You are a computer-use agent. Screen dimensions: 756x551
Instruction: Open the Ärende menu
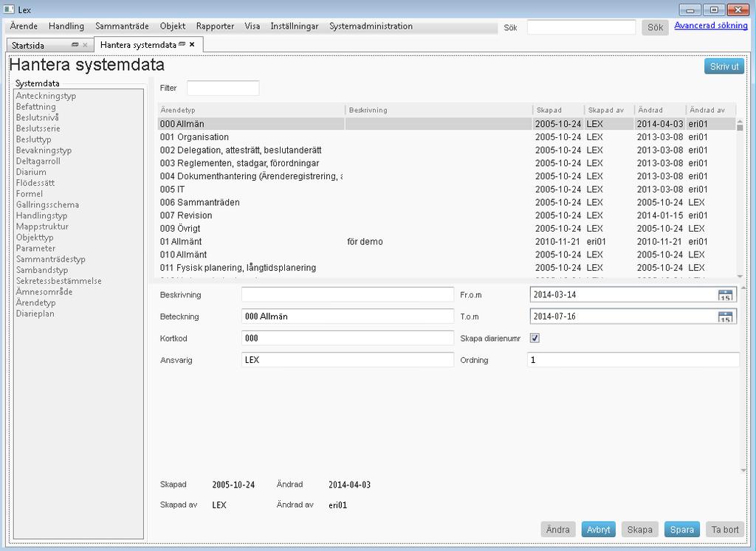(x=24, y=26)
